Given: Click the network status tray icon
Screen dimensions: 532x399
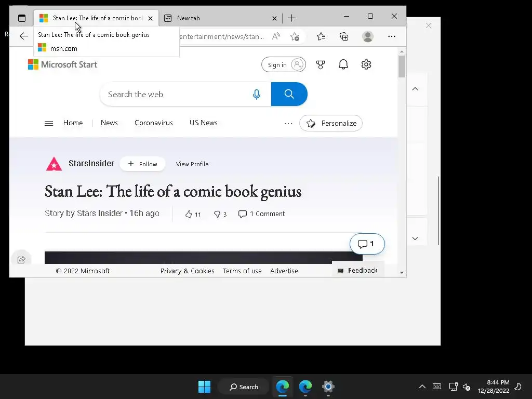Looking at the screenshot, I should [x=453, y=387].
